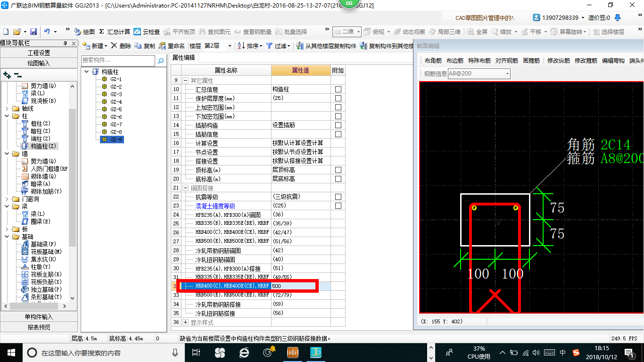Create a new project file icon
644x362 pixels.
point(6,32)
